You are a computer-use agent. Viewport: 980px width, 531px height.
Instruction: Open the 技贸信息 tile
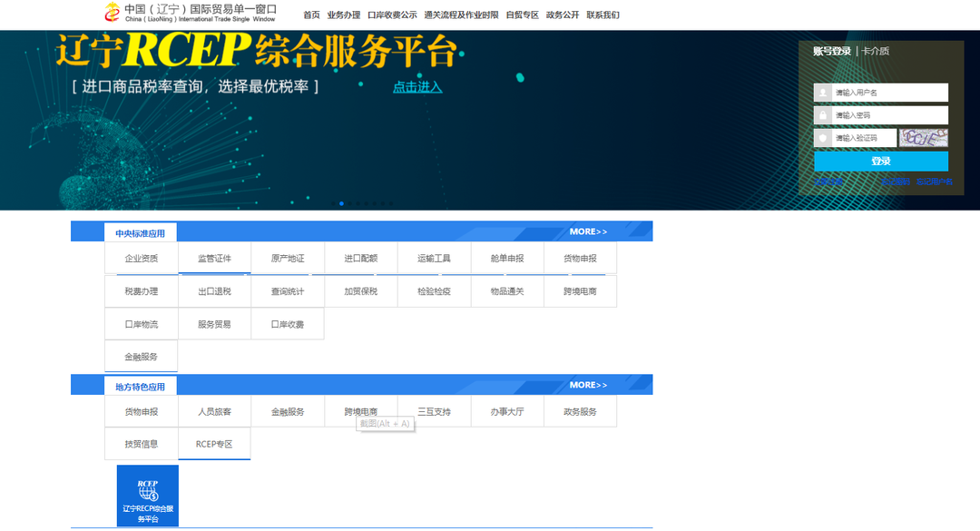(x=142, y=444)
